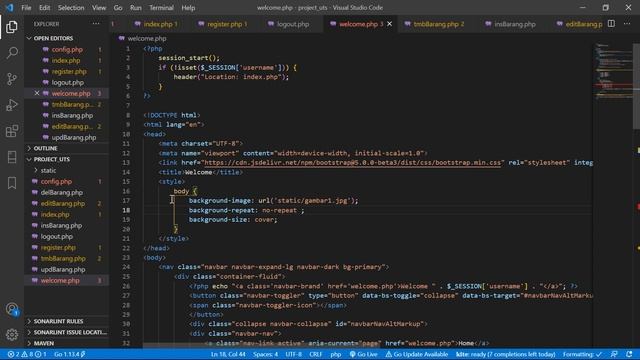Open the Edit menu

click(44, 8)
